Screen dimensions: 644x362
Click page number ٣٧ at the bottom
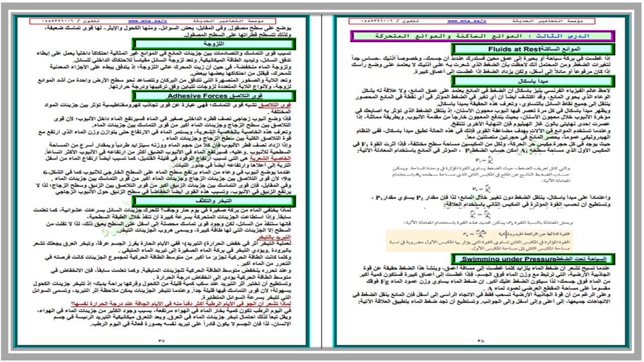tap(162, 340)
